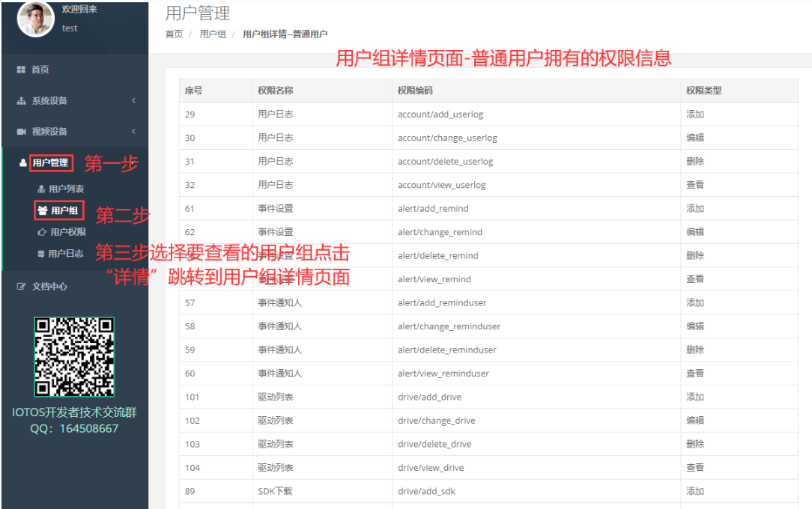Viewport: 812px width, 509px height.
Task: Click the video camera icon for 视频设备
Action: [x=21, y=130]
